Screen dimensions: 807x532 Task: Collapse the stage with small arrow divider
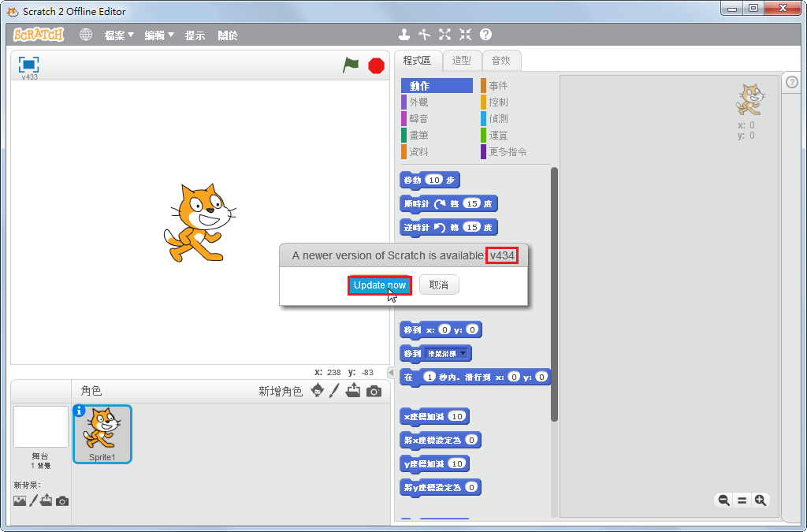point(391,373)
